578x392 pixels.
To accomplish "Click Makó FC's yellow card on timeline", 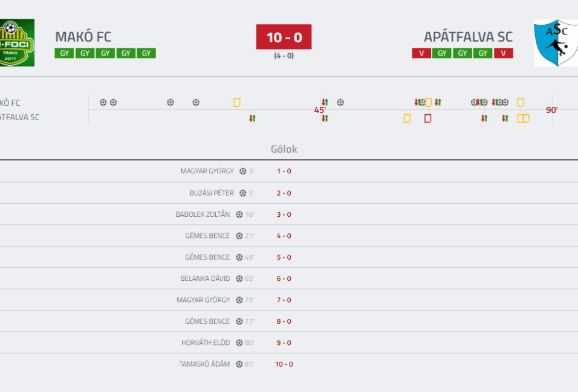I will click(236, 103).
